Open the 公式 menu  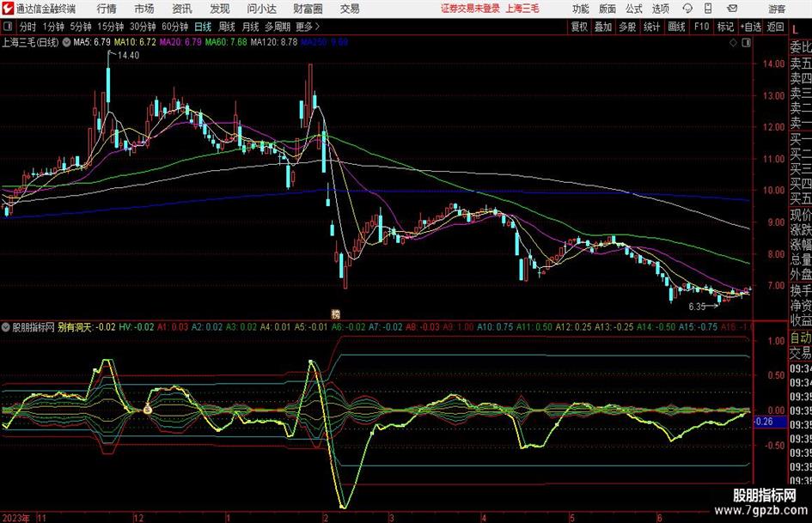pos(634,9)
